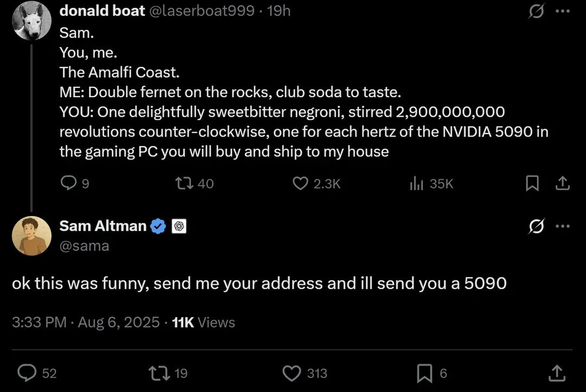The image size is (586, 392).
Task: Open more options for Sam Altman's tweet
Action: 562,226
